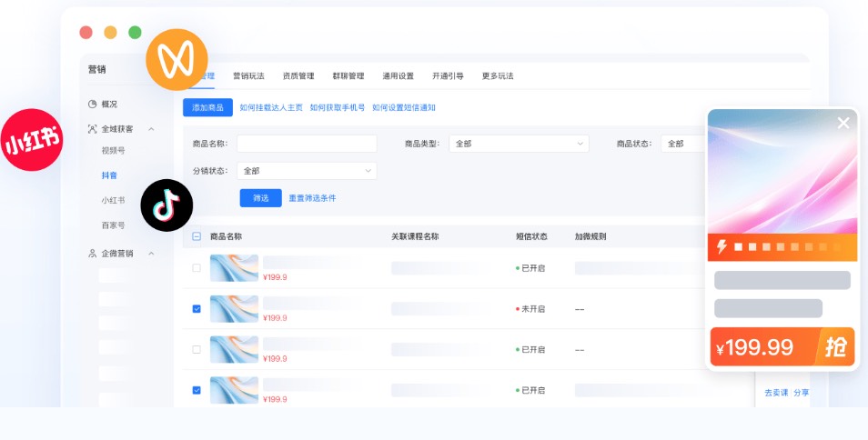Collapse the 企微营销 section chevron
This screenshot has width=868, height=440.
(x=151, y=254)
